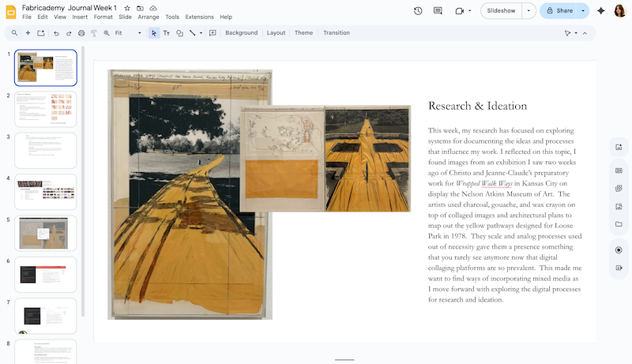Click the Print icon
Viewport: 632px width, 364px height.
(81, 33)
